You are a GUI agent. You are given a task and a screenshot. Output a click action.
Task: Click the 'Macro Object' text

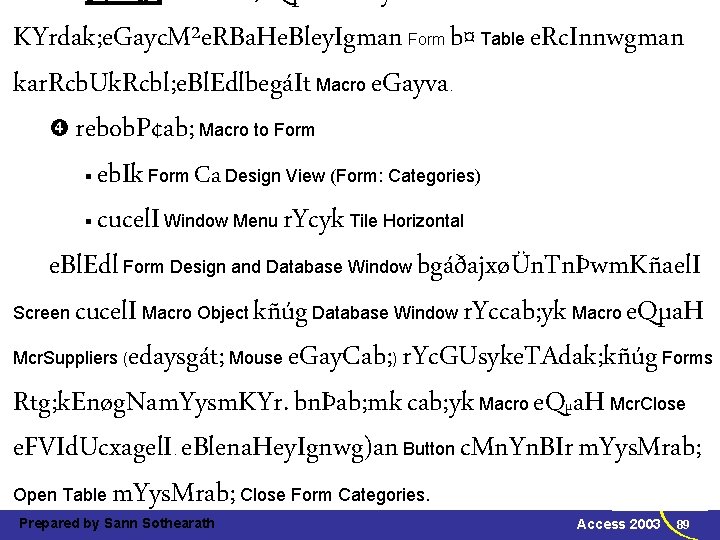pos(195,313)
